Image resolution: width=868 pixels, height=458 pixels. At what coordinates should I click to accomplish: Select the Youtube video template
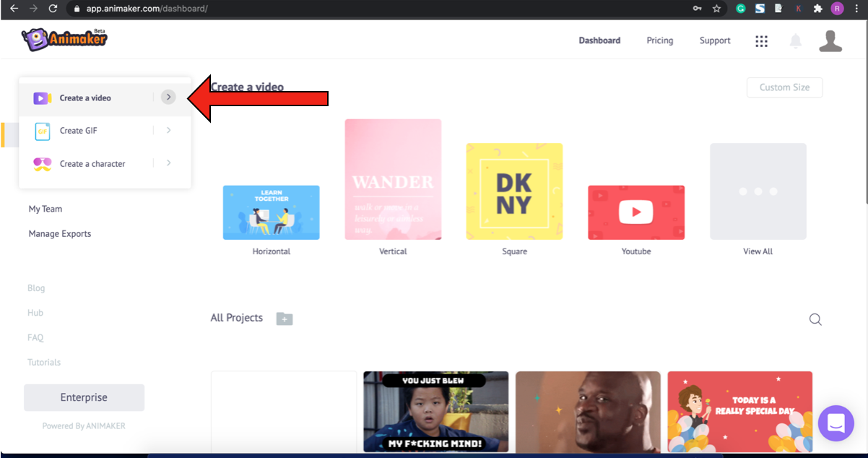point(635,212)
